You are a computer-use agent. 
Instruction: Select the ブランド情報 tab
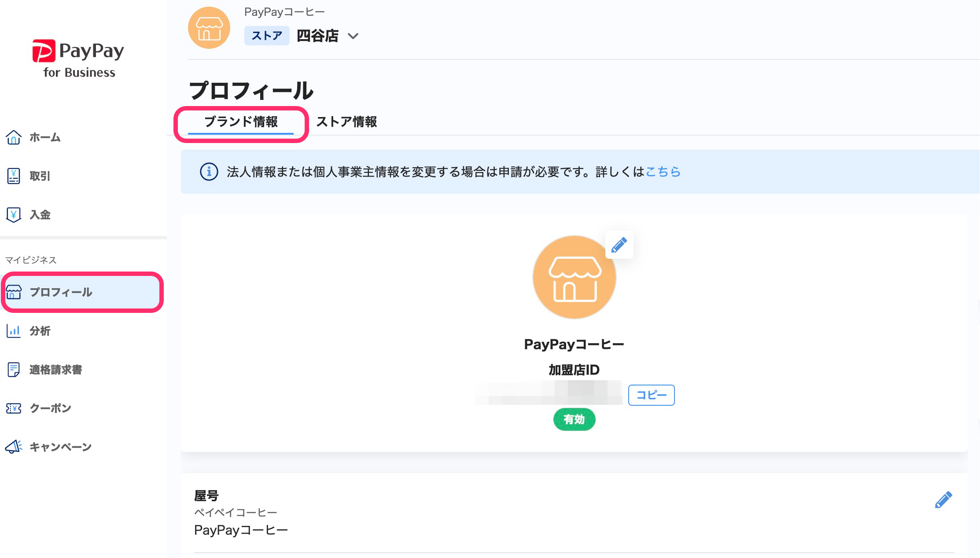tap(241, 121)
